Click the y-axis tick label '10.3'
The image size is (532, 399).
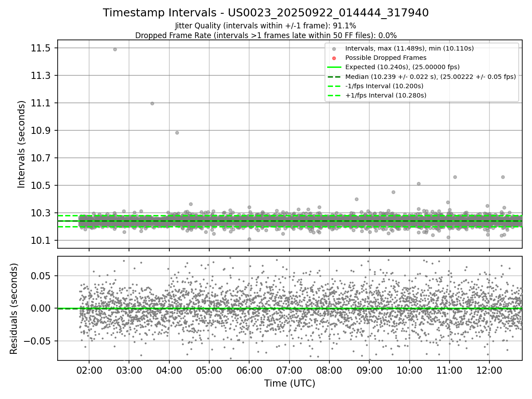click(x=41, y=213)
